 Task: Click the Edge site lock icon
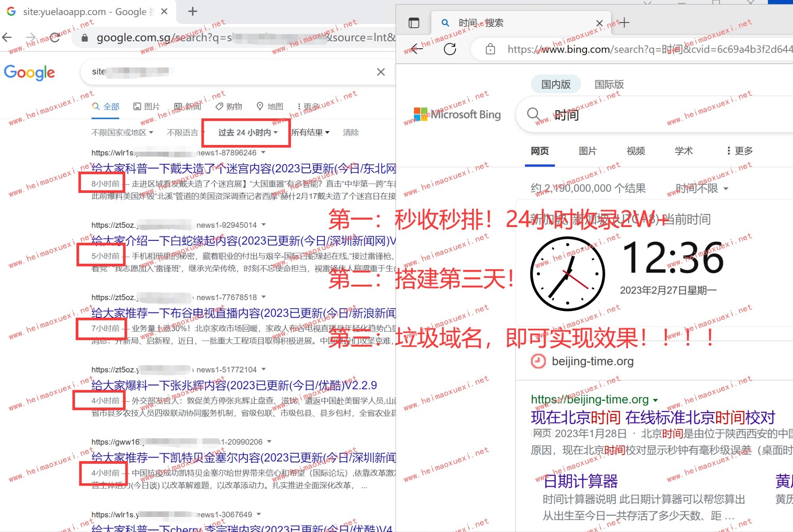point(490,49)
